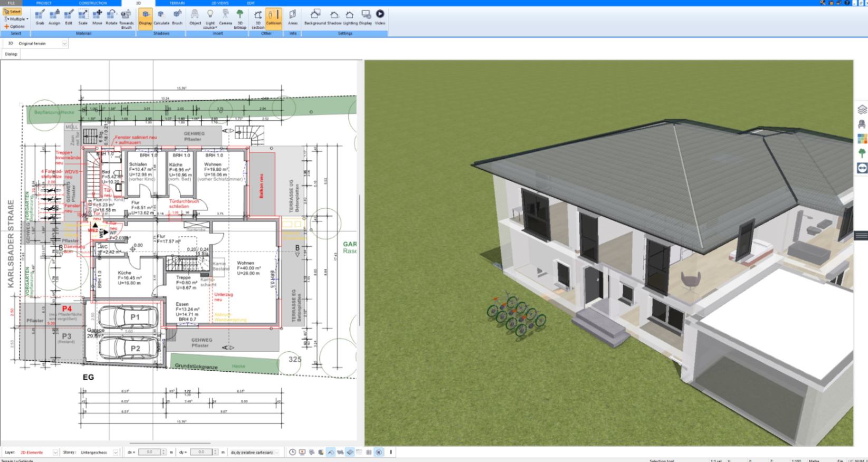868x462 pixels.
Task: Open Lighting settings
Action: (350, 17)
